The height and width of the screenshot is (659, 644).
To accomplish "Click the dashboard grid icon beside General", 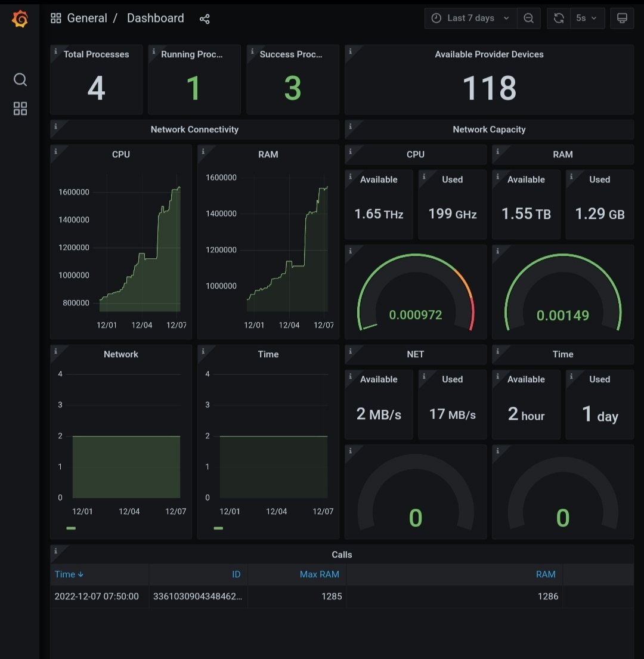I will click(x=56, y=18).
